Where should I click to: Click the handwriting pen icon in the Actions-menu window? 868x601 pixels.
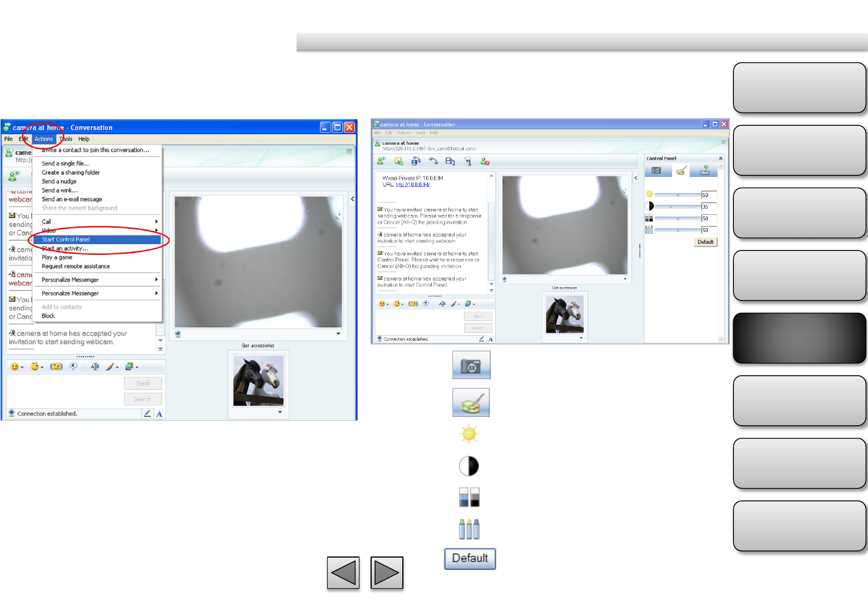pos(147,413)
